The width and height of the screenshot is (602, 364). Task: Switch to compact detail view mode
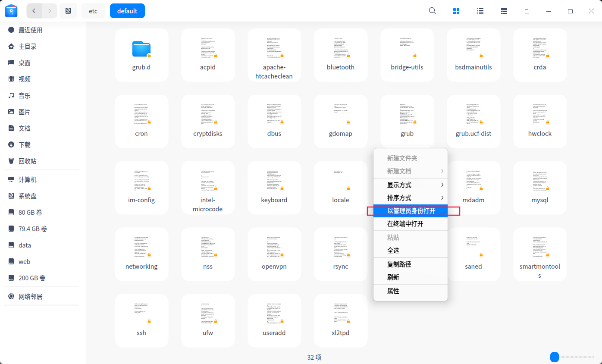click(x=504, y=11)
